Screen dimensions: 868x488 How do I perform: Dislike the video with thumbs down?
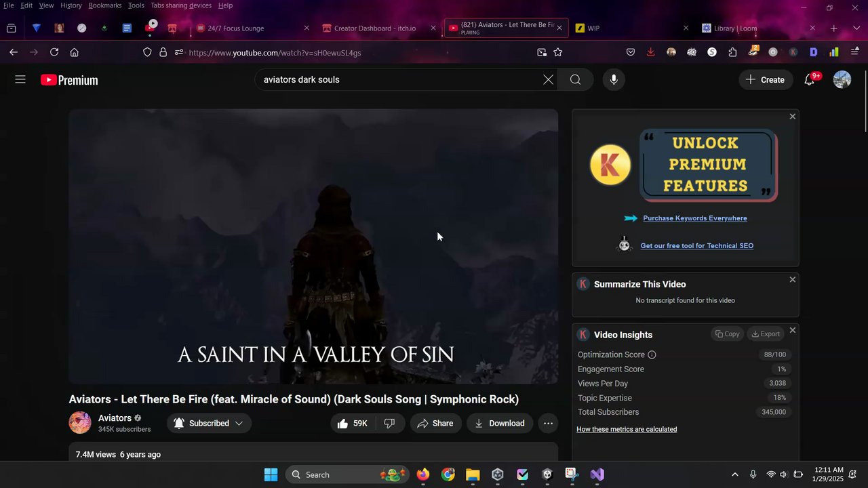389,424
